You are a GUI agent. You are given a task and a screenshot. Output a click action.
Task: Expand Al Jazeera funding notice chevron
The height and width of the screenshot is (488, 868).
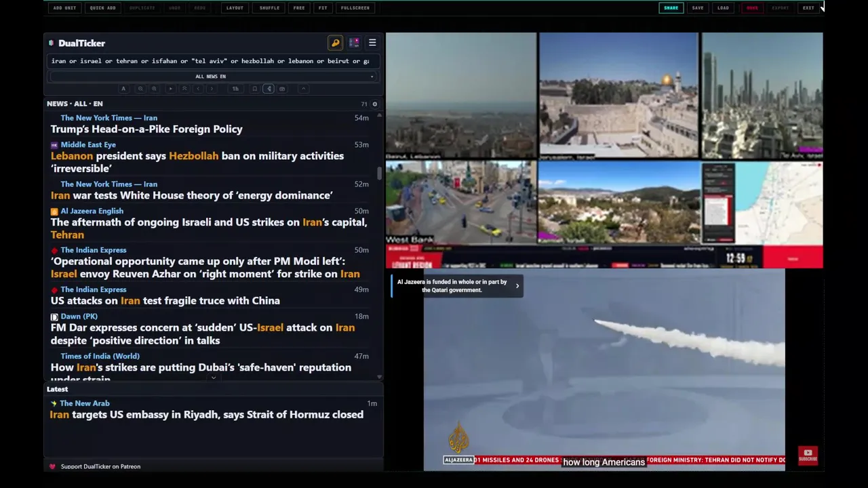[x=517, y=286]
